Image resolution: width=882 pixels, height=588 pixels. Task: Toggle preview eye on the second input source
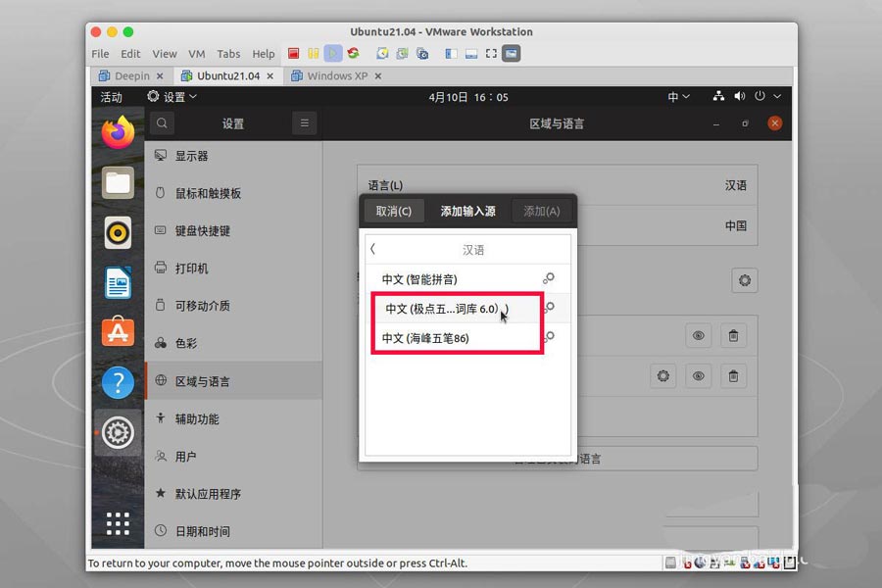(699, 376)
